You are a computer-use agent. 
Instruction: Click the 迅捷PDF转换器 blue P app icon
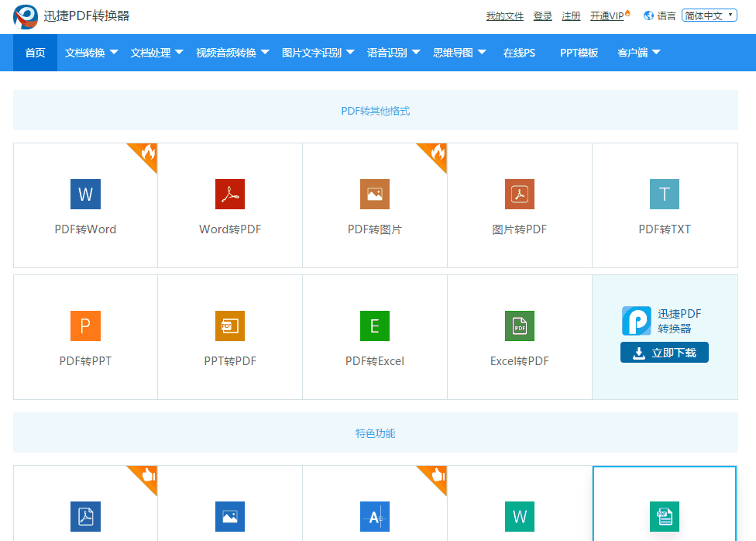point(637,320)
